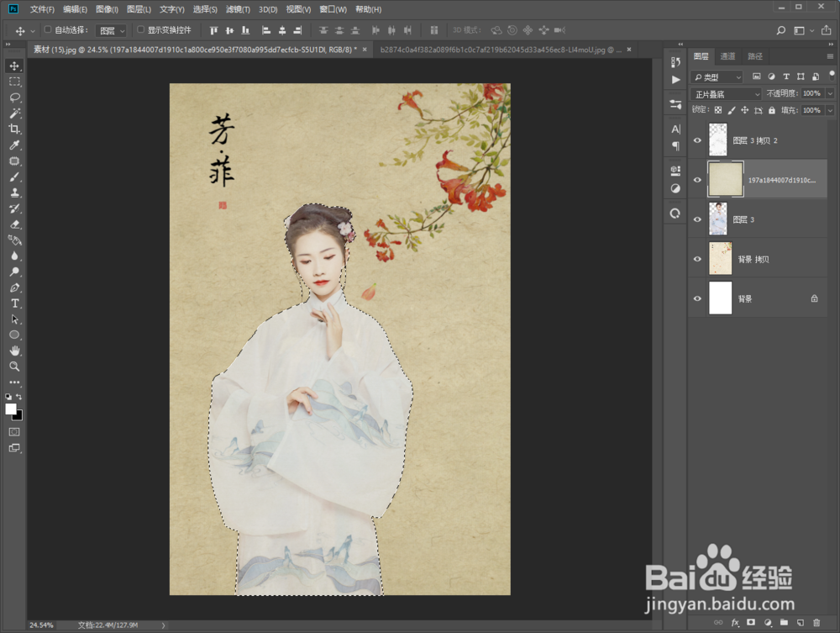Click the foreground color swatch
Viewport: 840px width, 633px height.
10,409
